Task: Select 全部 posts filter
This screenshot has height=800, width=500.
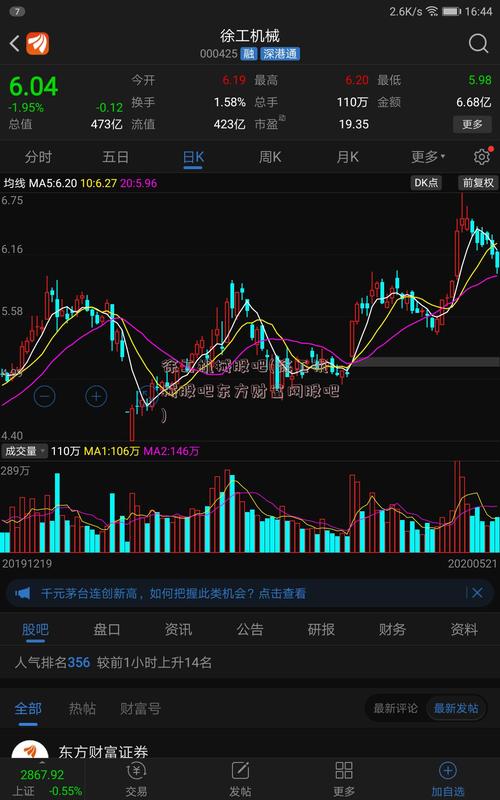Action: (28, 708)
